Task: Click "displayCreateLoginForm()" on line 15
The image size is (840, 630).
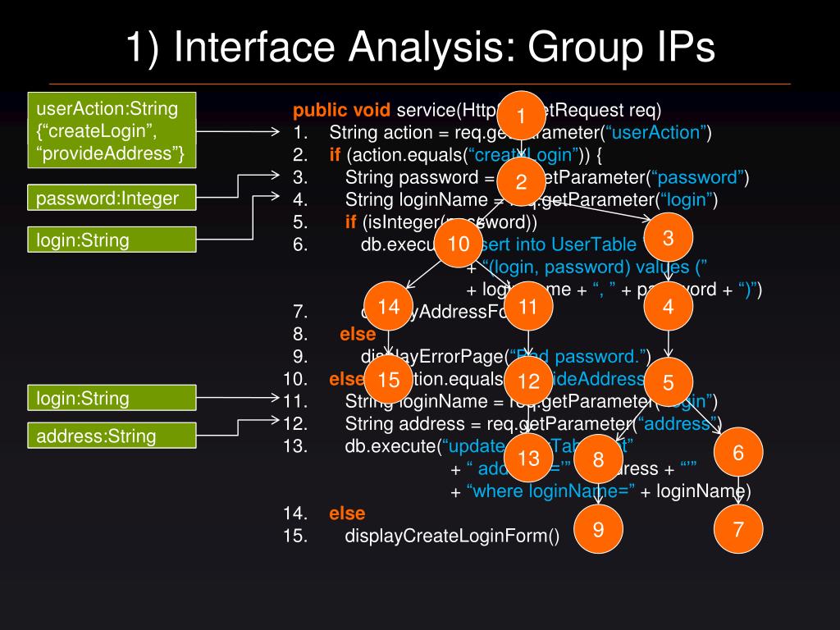Action: 452,536
